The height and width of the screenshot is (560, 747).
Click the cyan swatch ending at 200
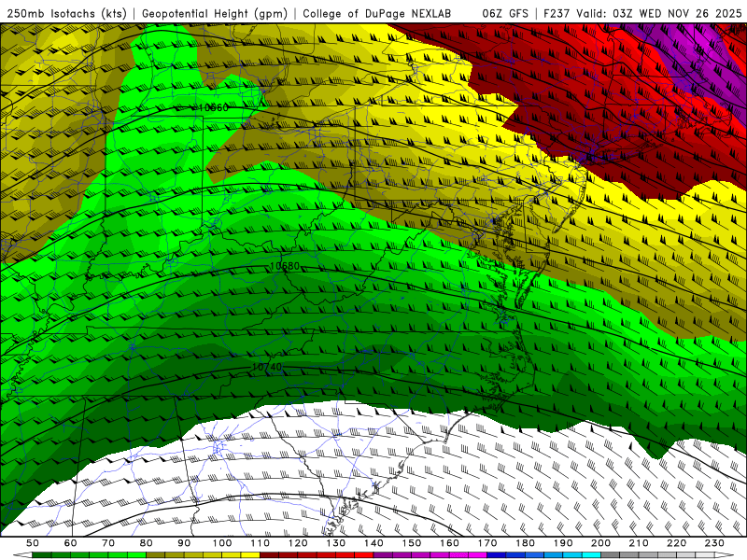[591, 555]
